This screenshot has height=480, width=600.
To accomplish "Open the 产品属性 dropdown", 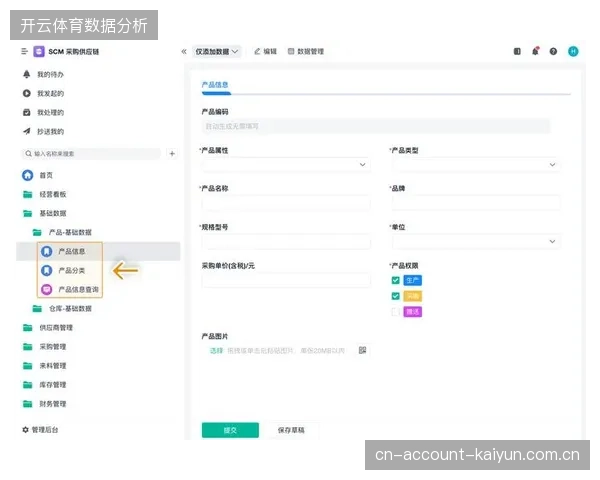I will [286, 165].
